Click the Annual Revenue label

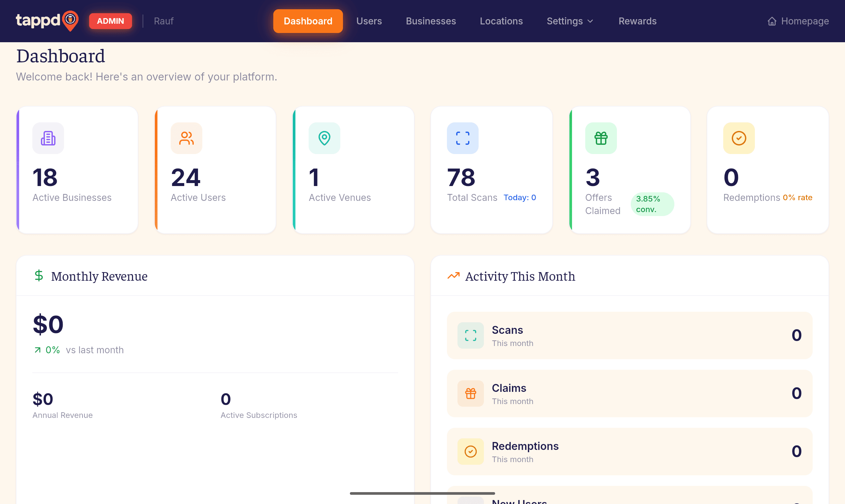[62, 415]
